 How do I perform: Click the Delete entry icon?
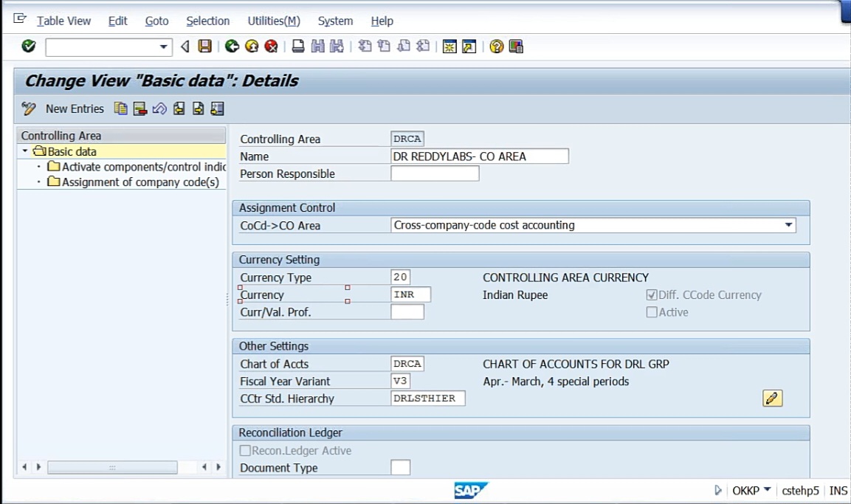click(140, 109)
